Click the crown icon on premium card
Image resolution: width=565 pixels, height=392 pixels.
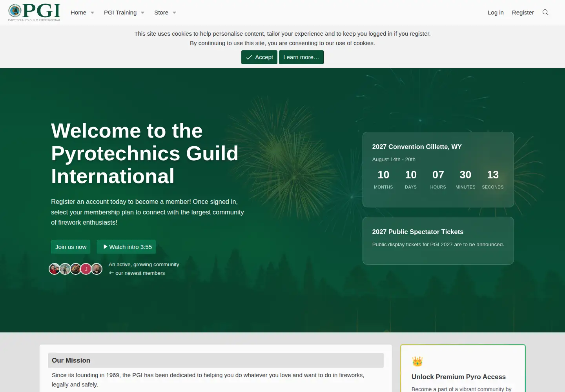(x=417, y=361)
